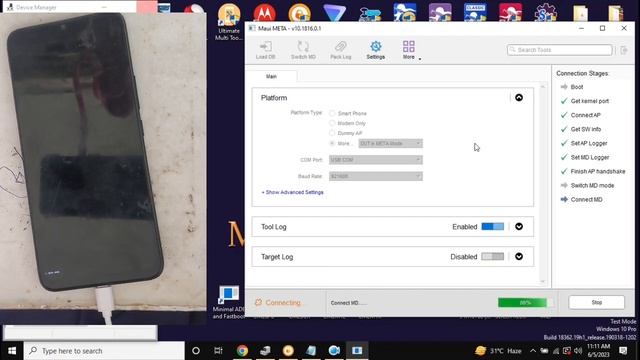Open Cortana circle on taskbar

point(196,351)
